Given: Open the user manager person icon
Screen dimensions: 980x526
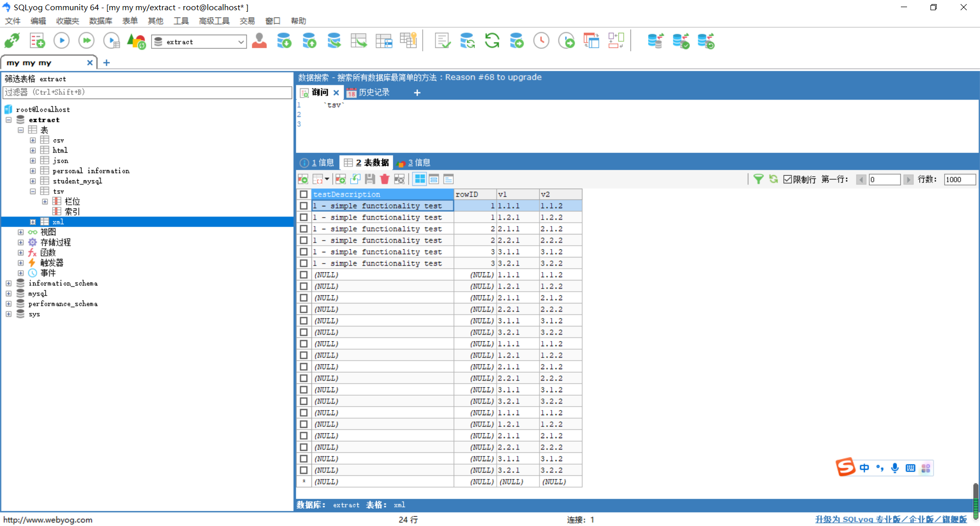Looking at the screenshot, I should pos(259,40).
